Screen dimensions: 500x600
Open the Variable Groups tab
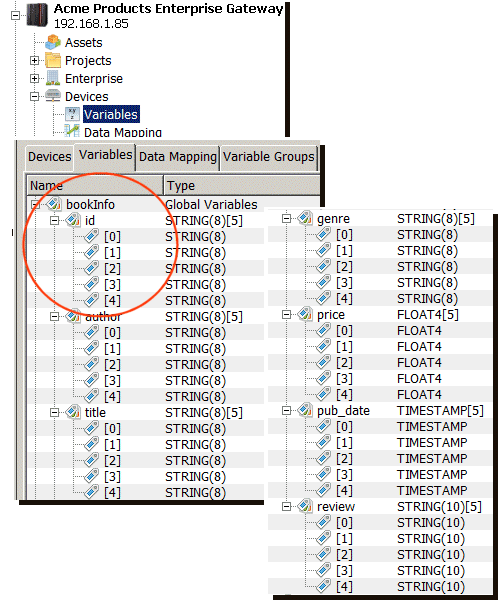[x=269, y=157]
